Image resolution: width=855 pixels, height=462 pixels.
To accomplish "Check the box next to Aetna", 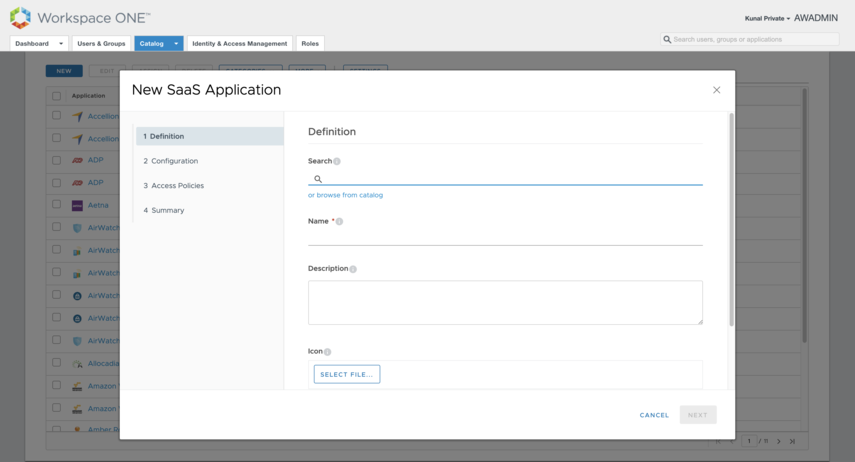I will [57, 205].
